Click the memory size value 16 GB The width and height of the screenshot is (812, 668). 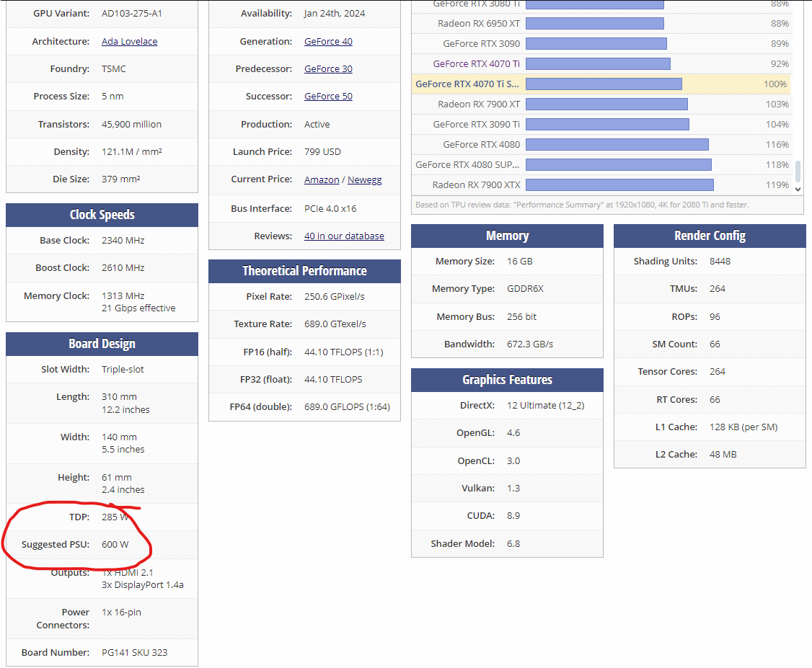pos(520,262)
